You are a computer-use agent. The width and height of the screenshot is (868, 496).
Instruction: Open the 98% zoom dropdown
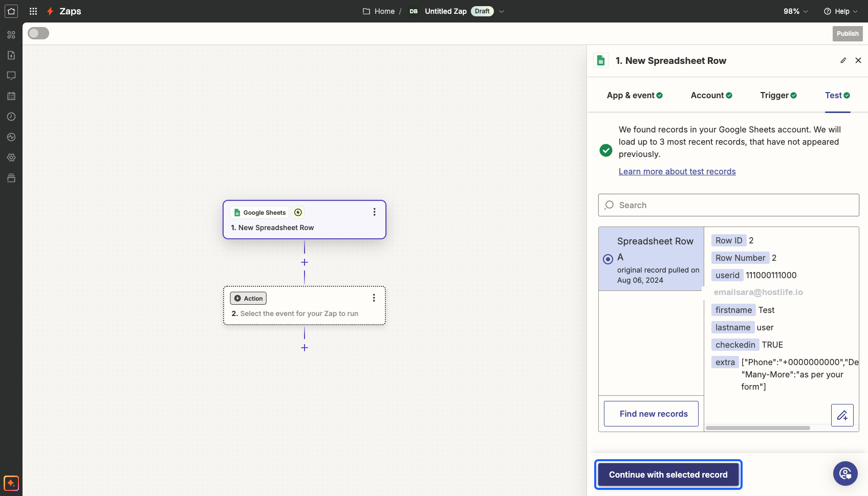click(796, 11)
